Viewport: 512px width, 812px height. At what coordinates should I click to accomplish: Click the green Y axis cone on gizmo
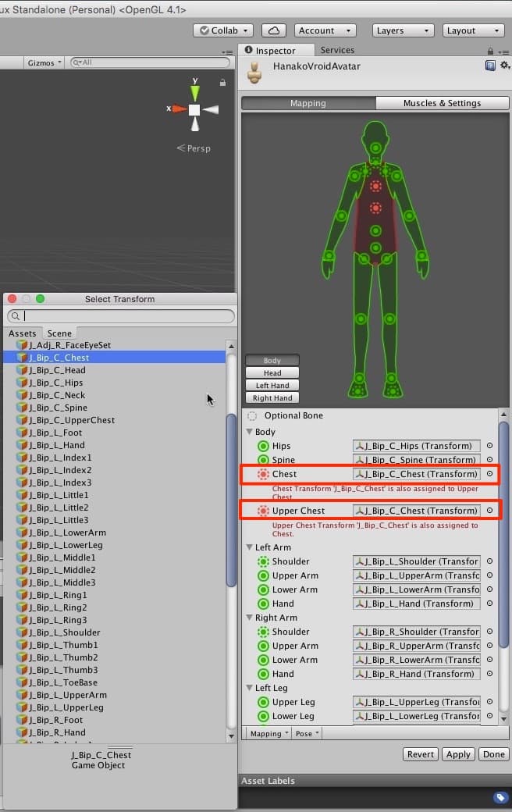194,91
